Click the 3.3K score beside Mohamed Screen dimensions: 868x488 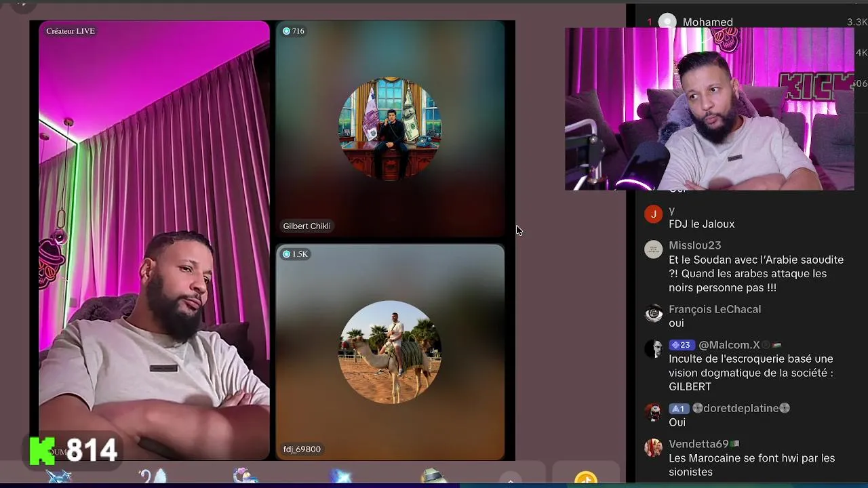(x=856, y=22)
